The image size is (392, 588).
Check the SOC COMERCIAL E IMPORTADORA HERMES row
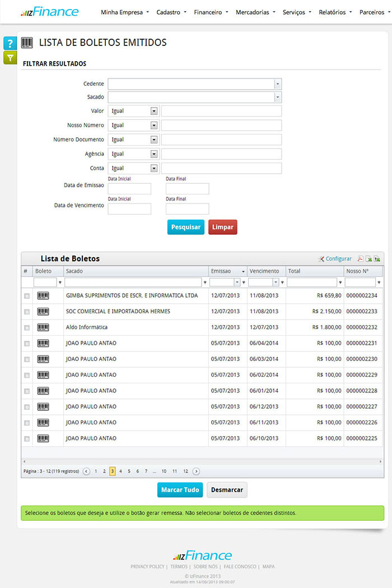pos(26,312)
